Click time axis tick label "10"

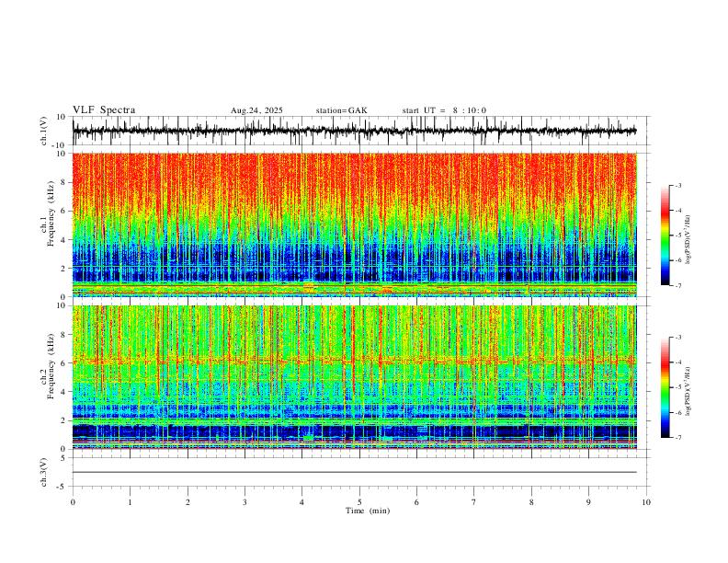(646, 502)
